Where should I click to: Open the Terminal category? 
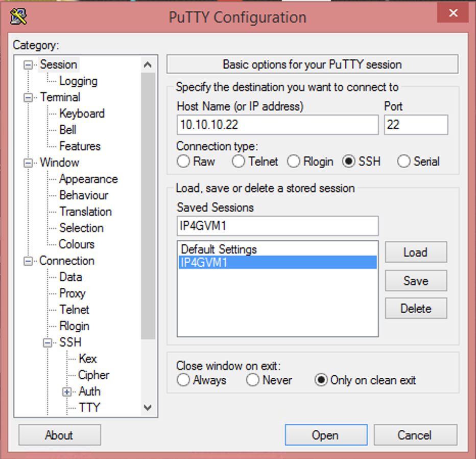60,97
